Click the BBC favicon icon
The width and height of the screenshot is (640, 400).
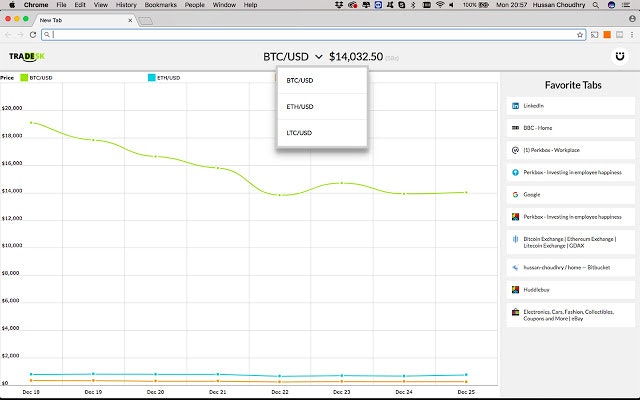coord(515,128)
